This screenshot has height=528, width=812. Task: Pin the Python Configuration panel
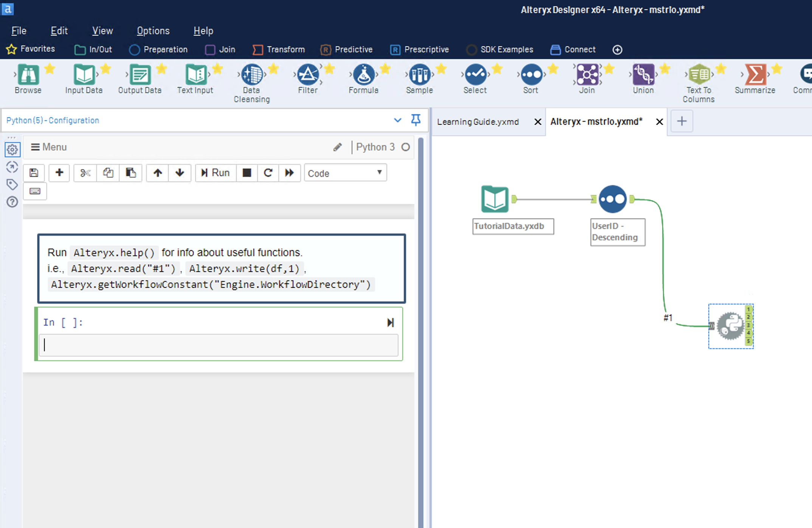[x=416, y=120]
